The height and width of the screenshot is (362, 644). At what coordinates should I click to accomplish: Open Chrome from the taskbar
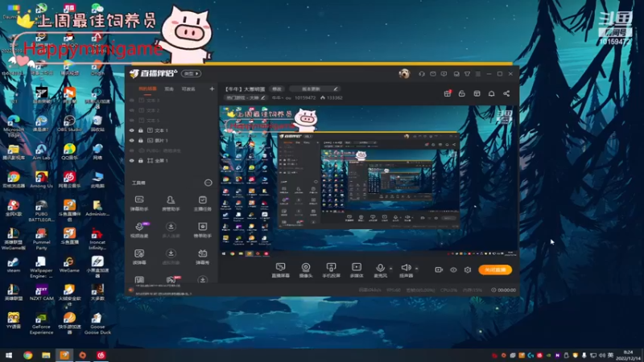click(x=28, y=356)
